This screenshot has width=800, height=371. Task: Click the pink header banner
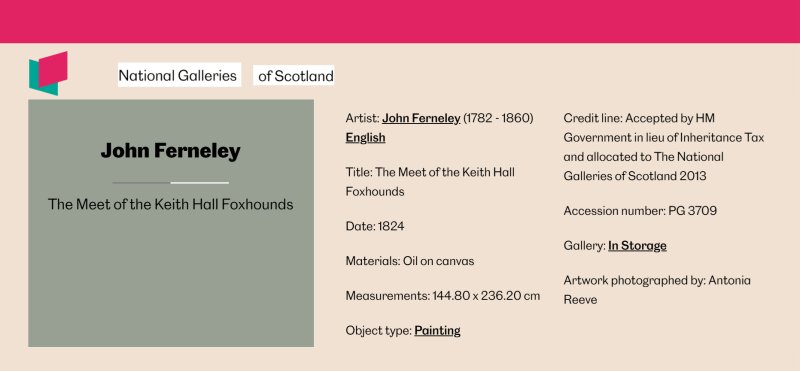click(x=400, y=21)
